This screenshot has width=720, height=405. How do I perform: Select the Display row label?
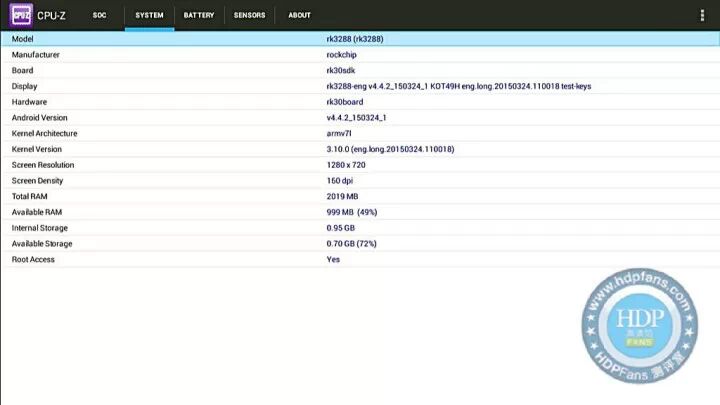(24, 86)
